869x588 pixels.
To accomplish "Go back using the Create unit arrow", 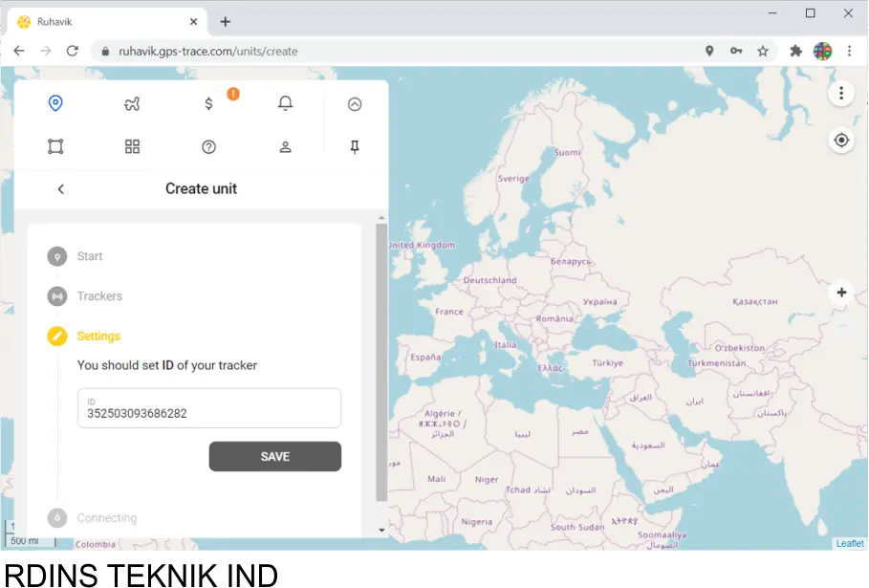I will (x=61, y=189).
